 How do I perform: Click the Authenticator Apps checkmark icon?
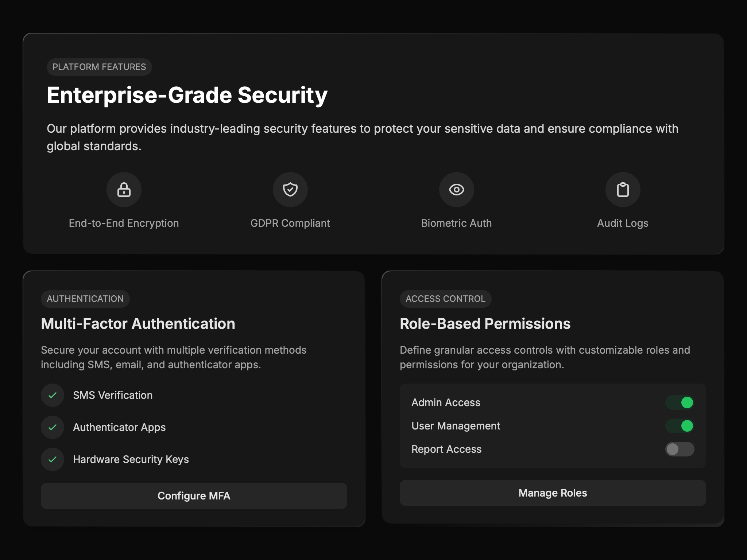tap(53, 427)
